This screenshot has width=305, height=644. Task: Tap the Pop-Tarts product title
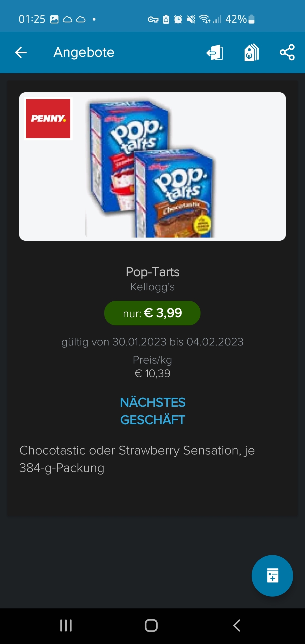pyautogui.click(x=152, y=272)
